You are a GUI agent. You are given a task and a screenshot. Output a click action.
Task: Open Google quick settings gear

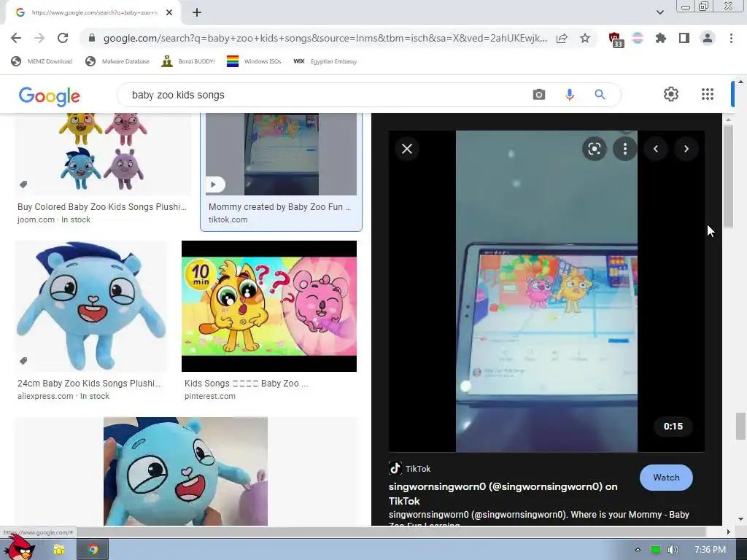(671, 94)
